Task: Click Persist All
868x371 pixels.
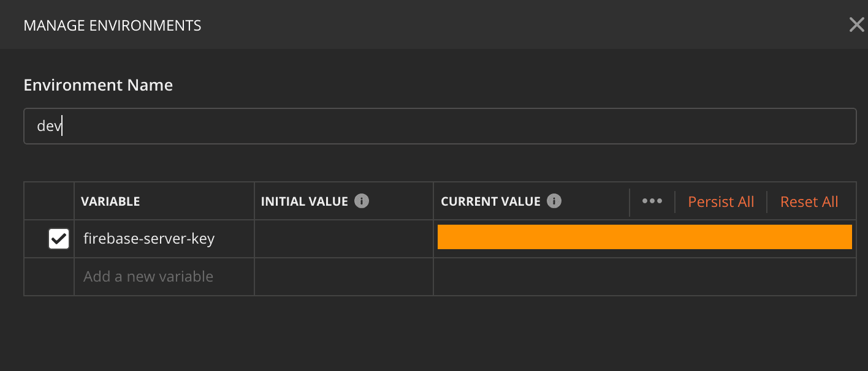Action: tap(721, 201)
